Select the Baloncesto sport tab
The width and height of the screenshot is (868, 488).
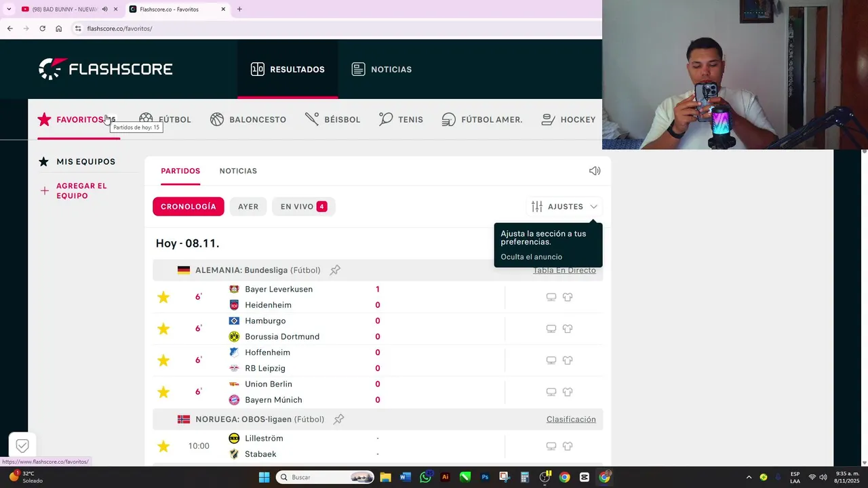248,119
